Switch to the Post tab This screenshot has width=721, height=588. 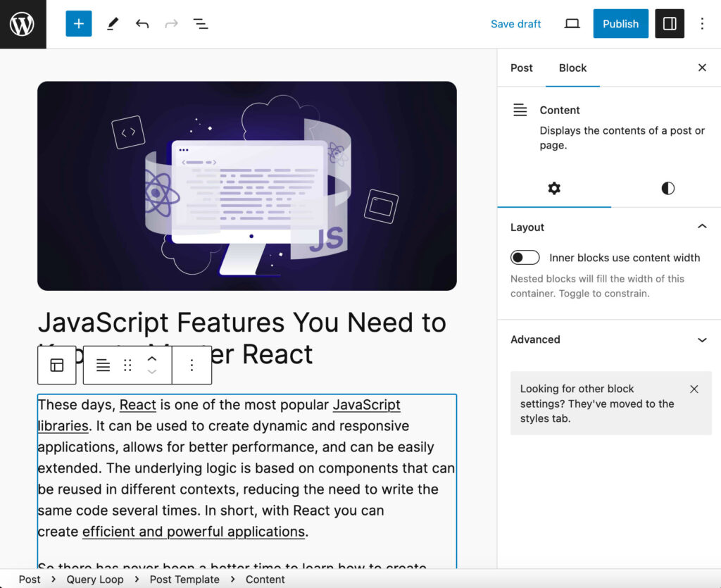pyautogui.click(x=521, y=68)
